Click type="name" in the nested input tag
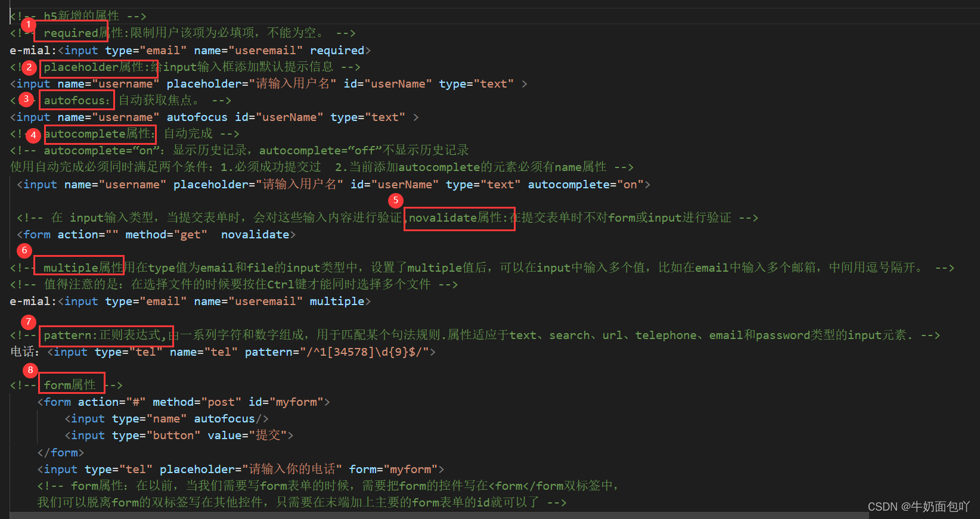The height and width of the screenshot is (519, 980). click(x=150, y=419)
